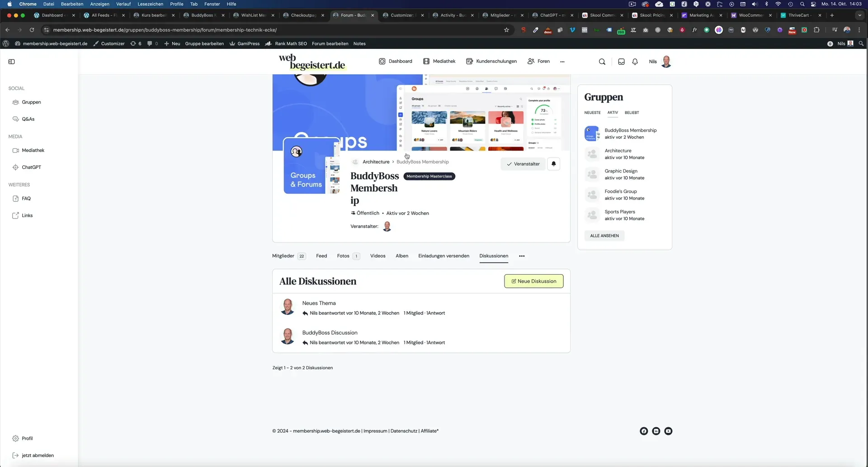The width and height of the screenshot is (868, 467).
Task: Expand header navigation more-items ellipsis
Action: pyautogui.click(x=562, y=62)
